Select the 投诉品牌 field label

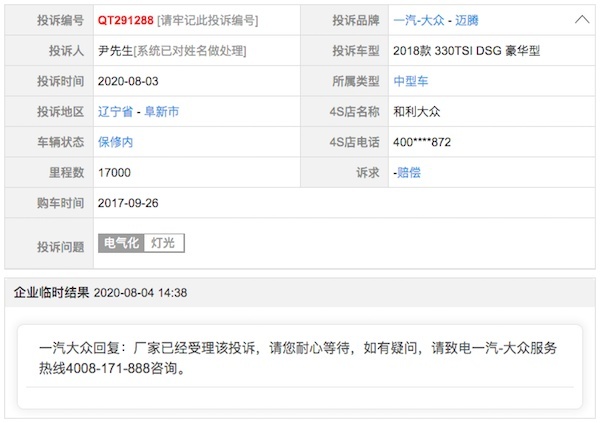pyautogui.click(x=355, y=20)
